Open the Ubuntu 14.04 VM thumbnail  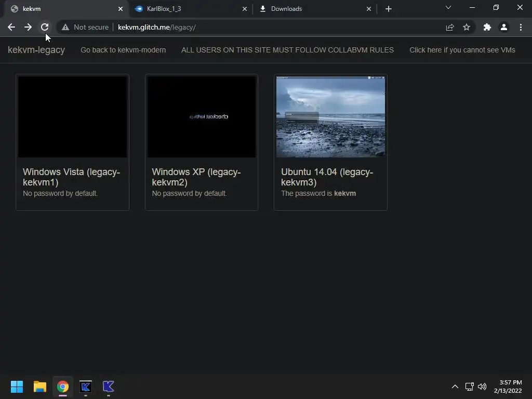[331, 117]
